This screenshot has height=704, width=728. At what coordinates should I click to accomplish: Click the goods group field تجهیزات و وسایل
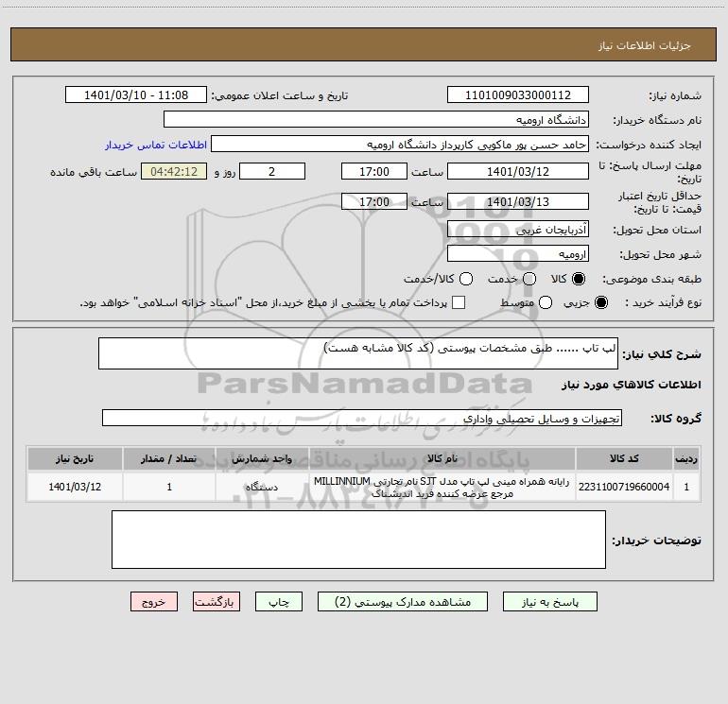point(362,418)
